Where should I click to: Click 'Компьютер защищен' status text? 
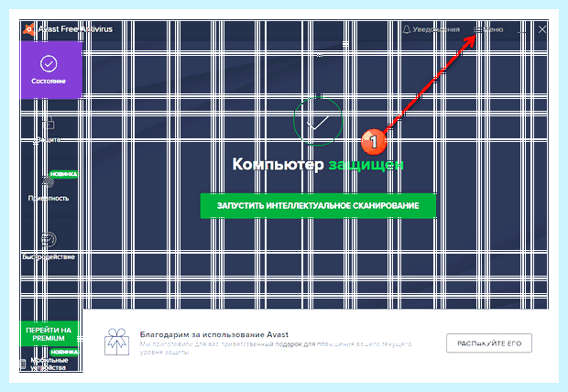tap(318, 165)
